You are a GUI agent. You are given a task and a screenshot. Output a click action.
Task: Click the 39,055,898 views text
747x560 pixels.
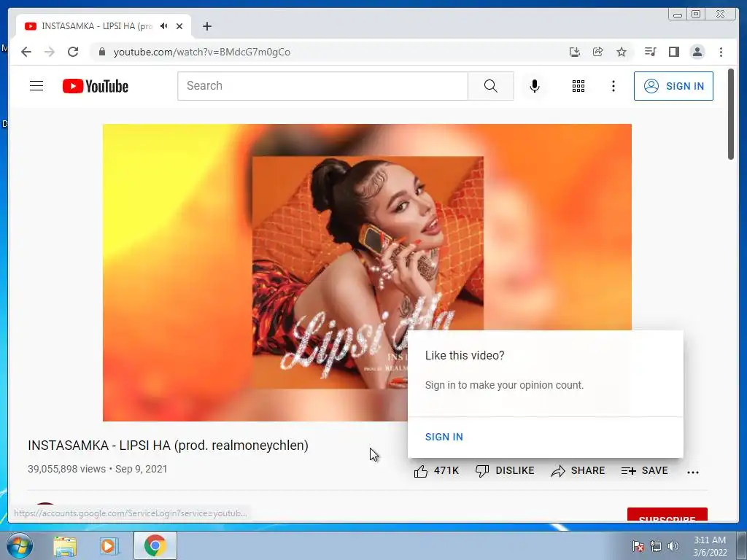tap(66, 469)
